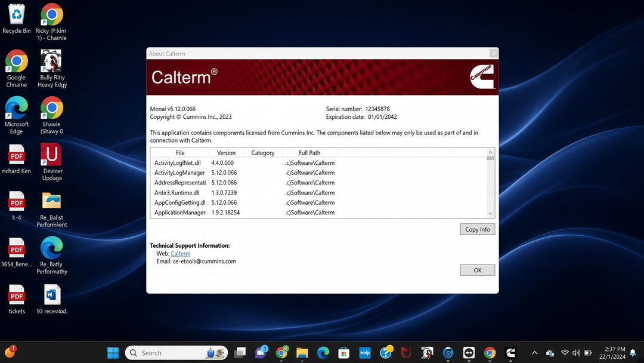Image resolution: width=644 pixels, height=363 pixels.
Task: Click version 1.3.0.7239 cell
Action: [x=224, y=192]
